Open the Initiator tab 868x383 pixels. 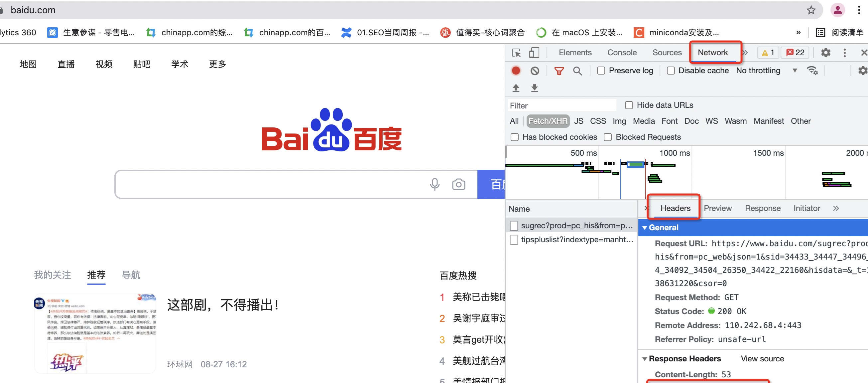click(x=806, y=208)
